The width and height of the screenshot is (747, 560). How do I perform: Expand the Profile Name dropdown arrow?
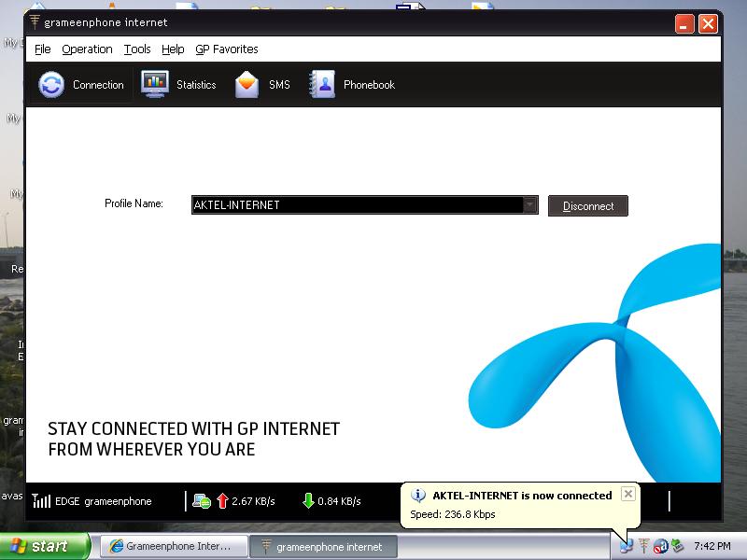pyautogui.click(x=529, y=205)
